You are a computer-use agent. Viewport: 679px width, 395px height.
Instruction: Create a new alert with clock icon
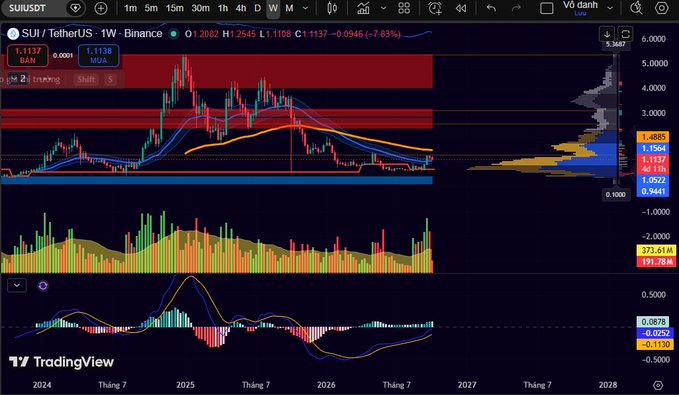[x=435, y=8]
